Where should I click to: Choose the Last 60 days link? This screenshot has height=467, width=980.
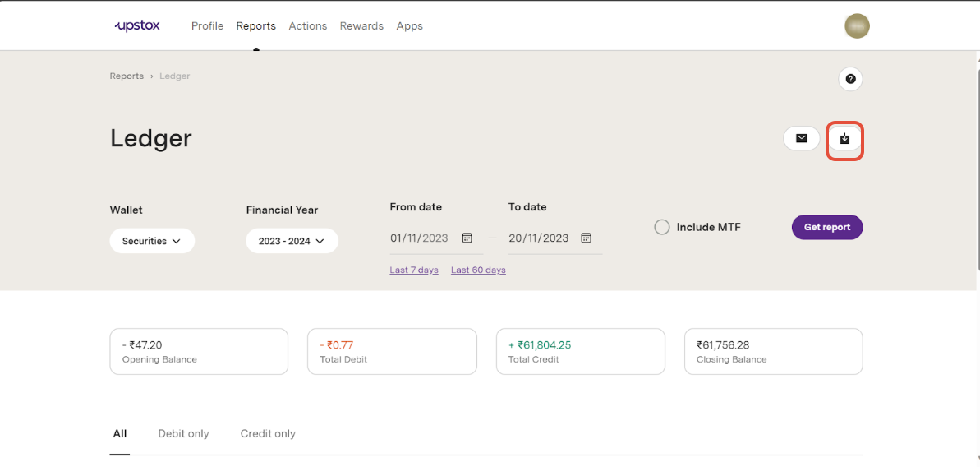point(478,270)
